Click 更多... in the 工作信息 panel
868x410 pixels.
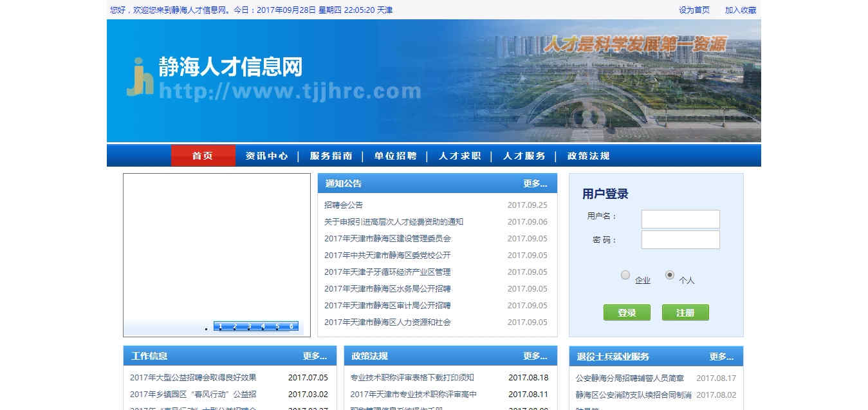click(x=315, y=355)
